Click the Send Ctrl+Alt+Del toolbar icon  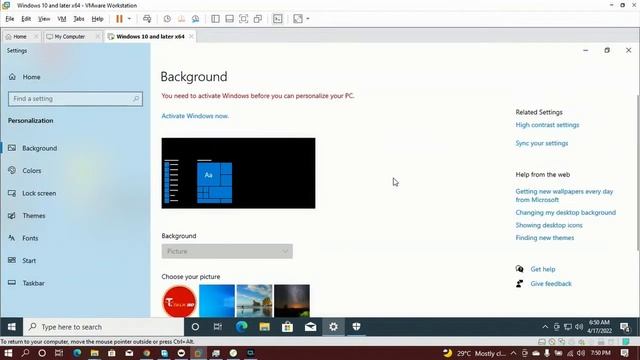coord(147,19)
